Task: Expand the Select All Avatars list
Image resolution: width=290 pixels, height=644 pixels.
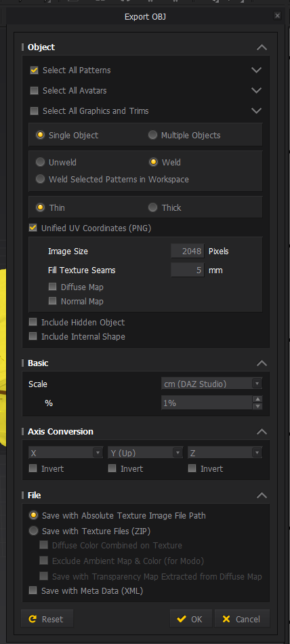Action: (x=256, y=90)
